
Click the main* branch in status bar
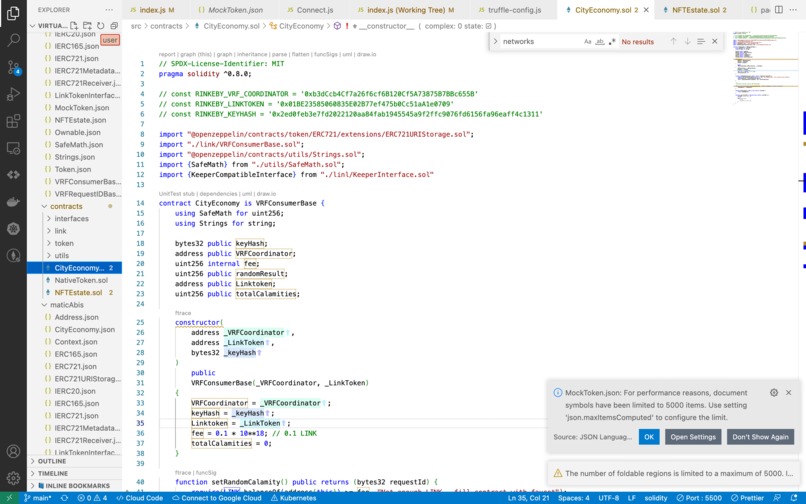[38, 498]
